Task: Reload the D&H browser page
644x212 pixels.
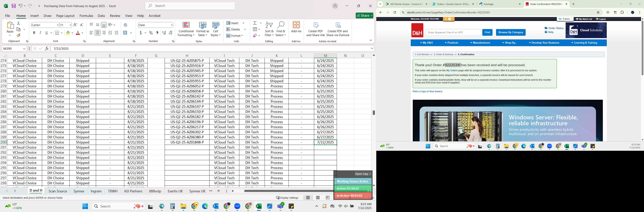Action: click(395, 12)
